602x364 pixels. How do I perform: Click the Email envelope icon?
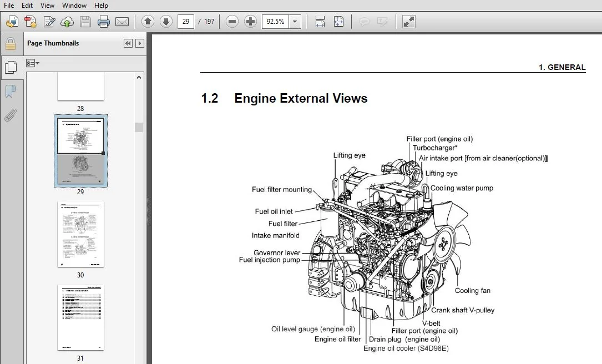(x=122, y=22)
